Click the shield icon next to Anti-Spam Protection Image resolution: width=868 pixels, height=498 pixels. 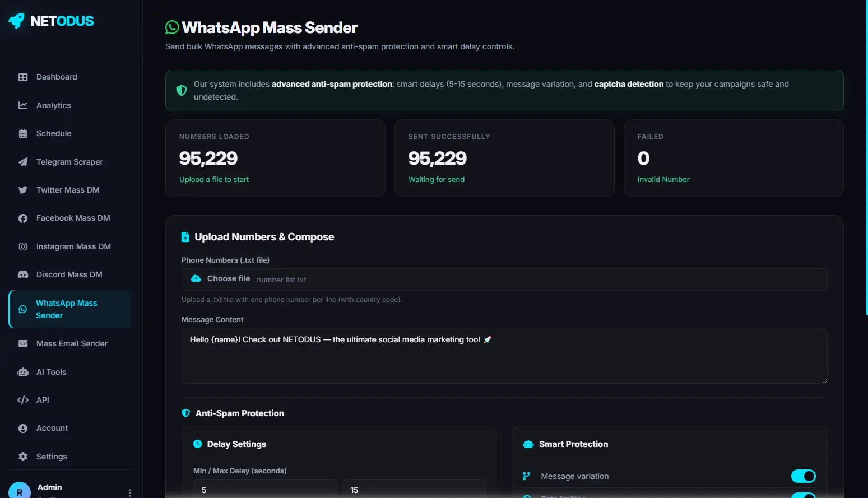[186, 413]
